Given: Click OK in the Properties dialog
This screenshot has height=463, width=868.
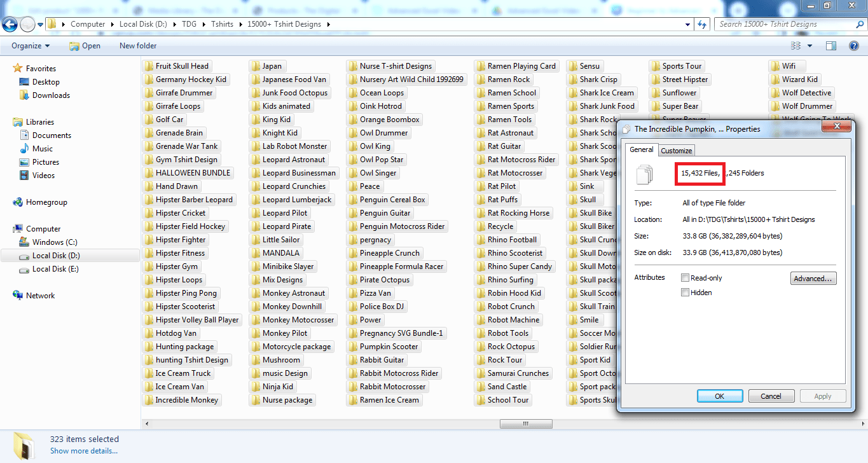Looking at the screenshot, I should [720, 396].
